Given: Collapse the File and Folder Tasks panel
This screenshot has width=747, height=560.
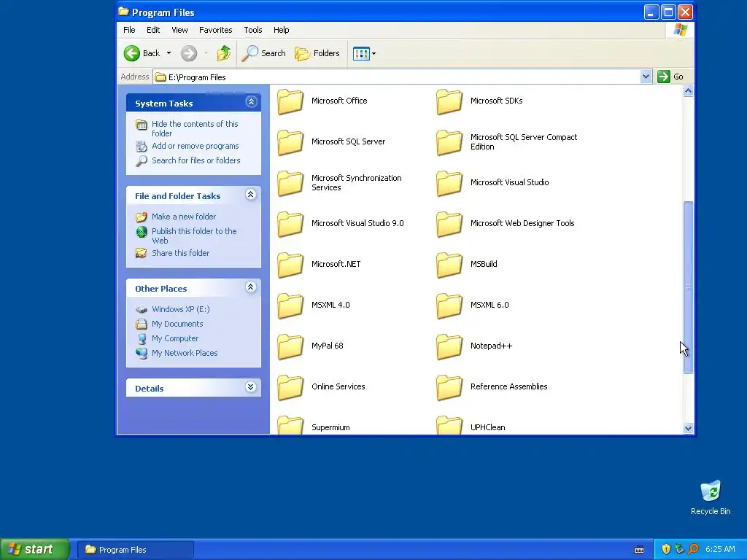Looking at the screenshot, I should coord(251,195).
